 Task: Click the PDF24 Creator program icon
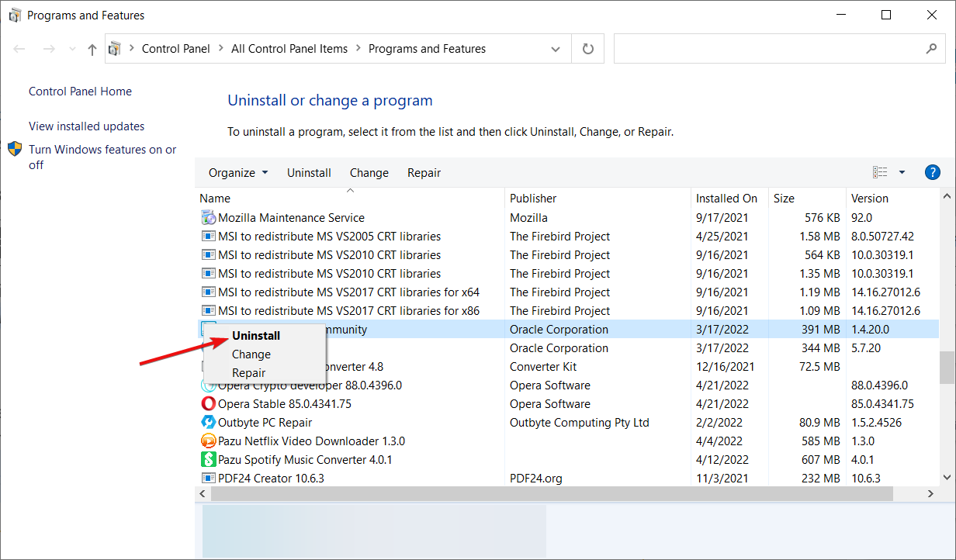click(208, 479)
